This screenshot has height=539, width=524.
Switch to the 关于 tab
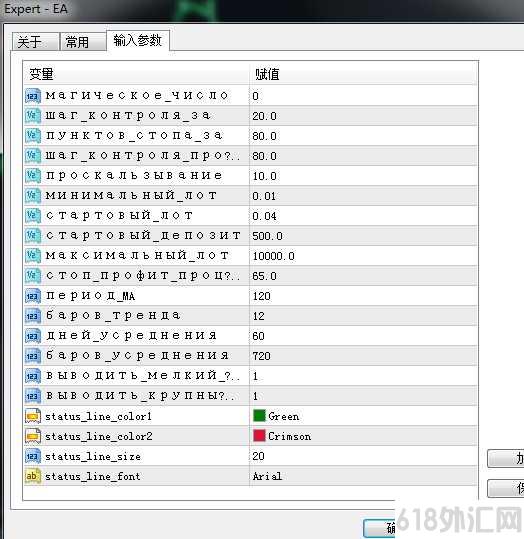coord(35,42)
